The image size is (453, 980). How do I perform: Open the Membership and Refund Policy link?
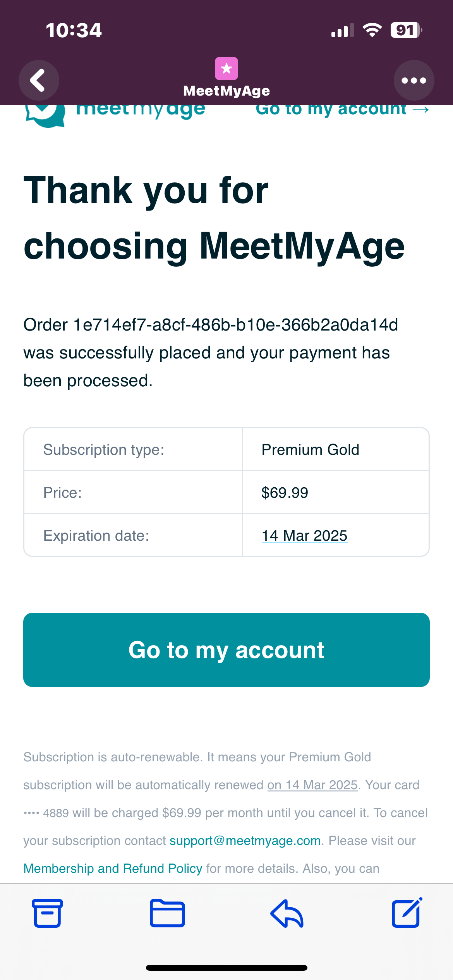pyautogui.click(x=113, y=869)
